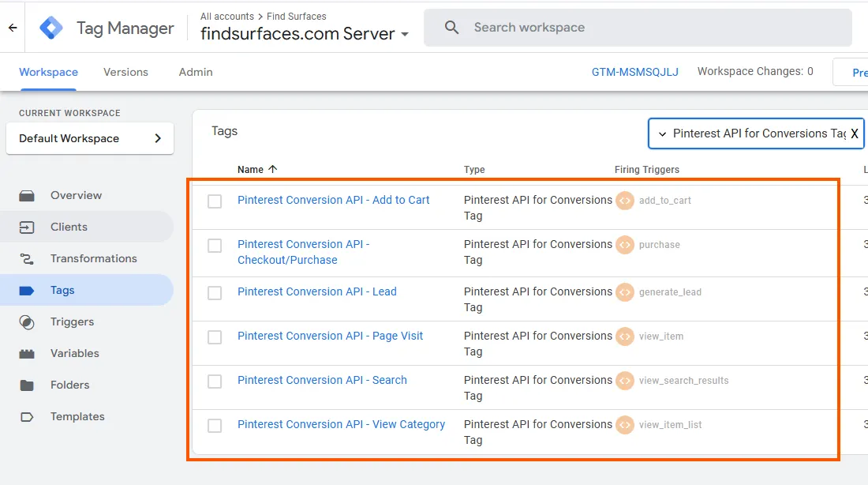
Task: Click the generate_lead trigger icon
Action: coord(625,292)
